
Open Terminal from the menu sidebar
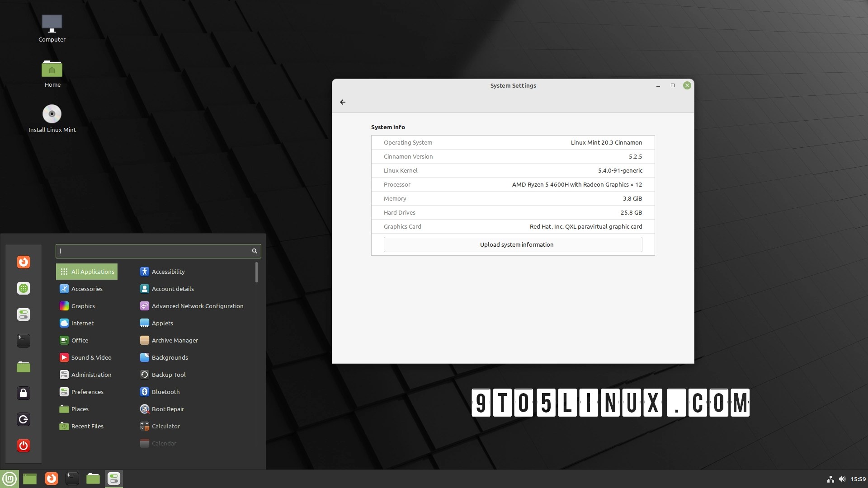point(24,341)
